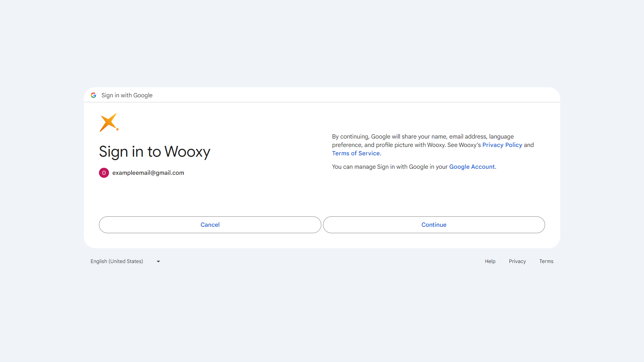Viewport: 644px width, 362px height.
Task: Open Wooxy's Privacy Policy link
Action: [502, 145]
